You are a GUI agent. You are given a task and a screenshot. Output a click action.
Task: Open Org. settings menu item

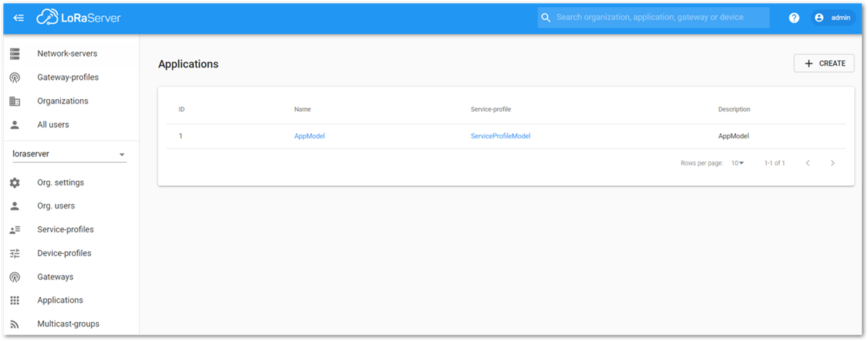70,182
